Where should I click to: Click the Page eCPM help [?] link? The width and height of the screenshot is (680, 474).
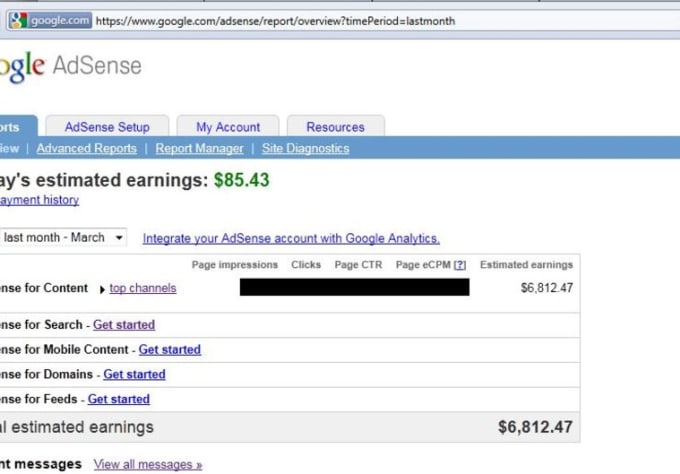click(460, 265)
